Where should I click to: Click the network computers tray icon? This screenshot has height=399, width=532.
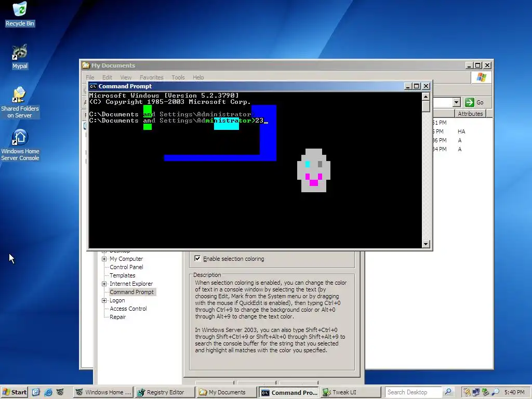[x=476, y=392]
